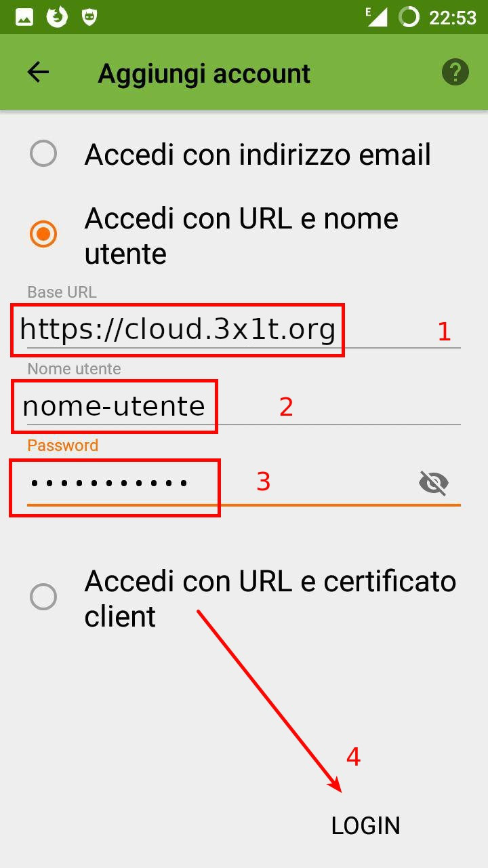This screenshot has width=488, height=868.
Task: Toggle password visibility eye icon
Action: point(434,483)
